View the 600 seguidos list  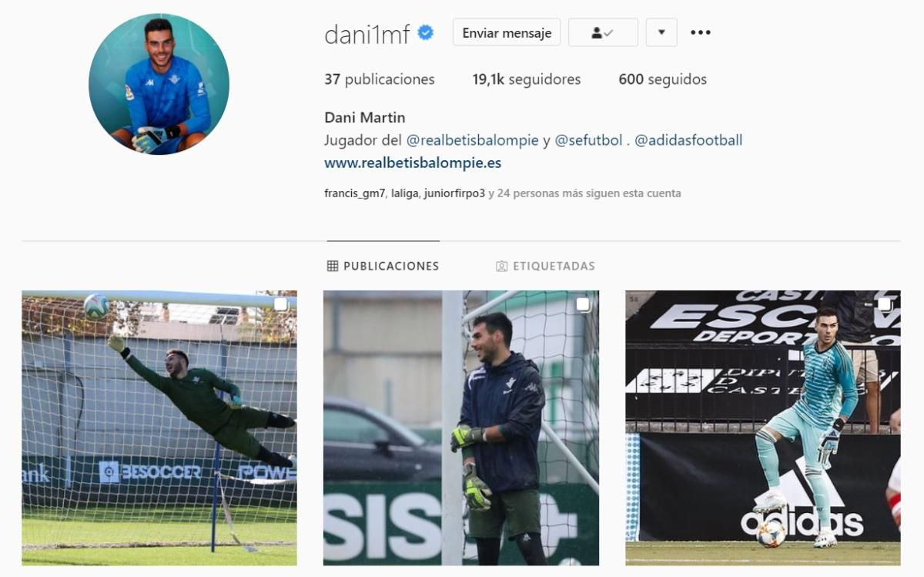pyautogui.click(x=662, y=79)
